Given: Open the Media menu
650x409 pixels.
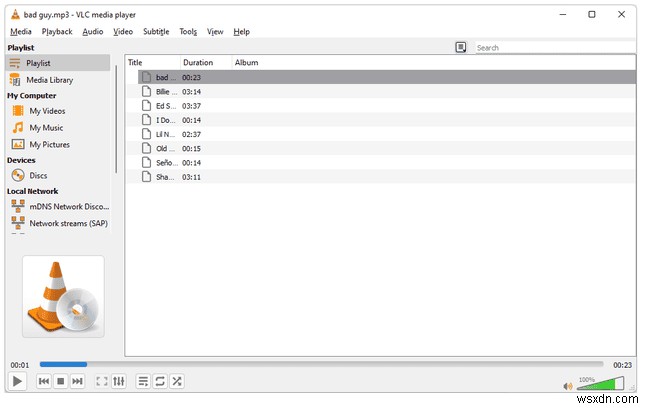Looking at the screenshot, I should [21, 31].
